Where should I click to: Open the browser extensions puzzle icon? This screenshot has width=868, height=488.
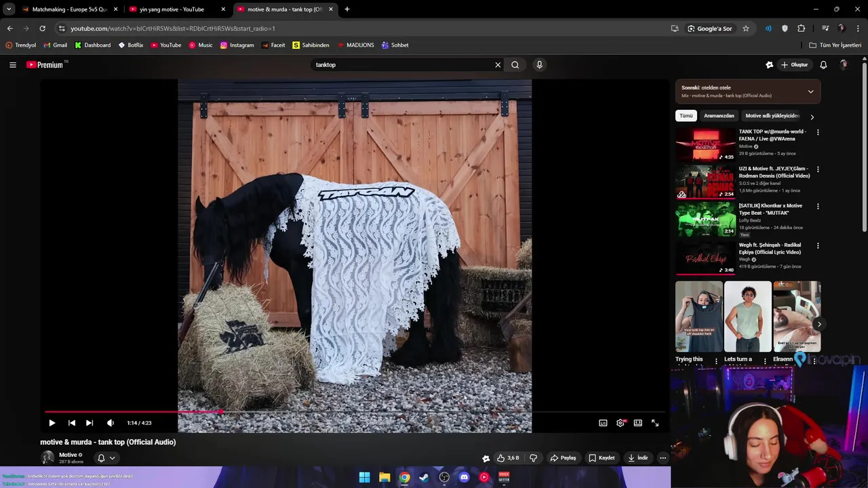click(x=802, y=28)
